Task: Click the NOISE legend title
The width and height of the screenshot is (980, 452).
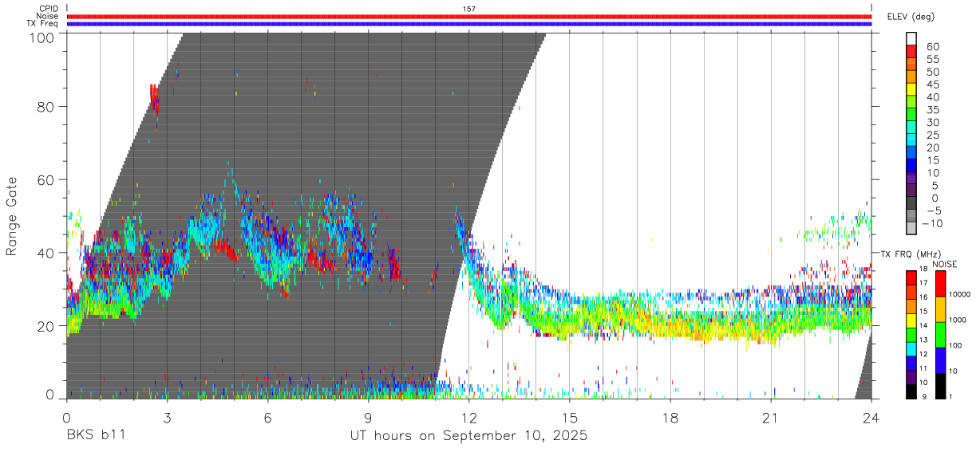Action: click(945, 265)
